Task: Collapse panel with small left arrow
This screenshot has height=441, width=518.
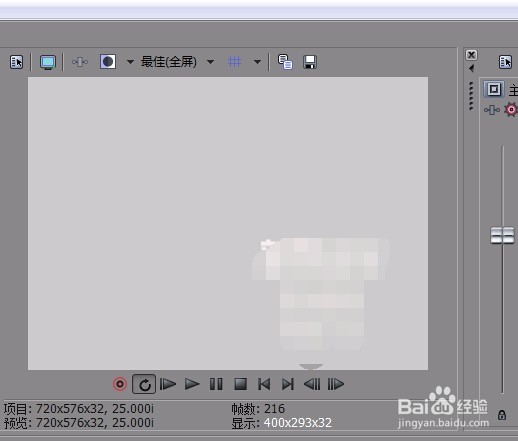Action: pos(471,68)
